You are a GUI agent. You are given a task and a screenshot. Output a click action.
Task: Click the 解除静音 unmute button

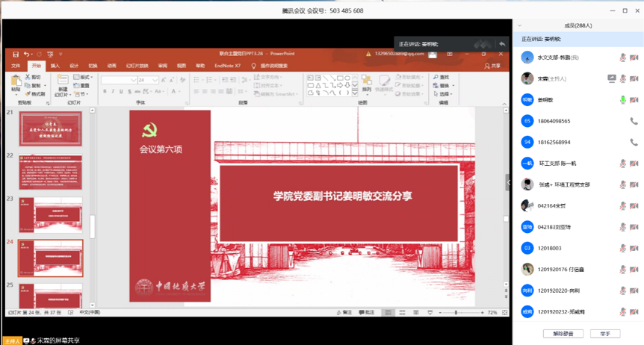pos(563,334)
